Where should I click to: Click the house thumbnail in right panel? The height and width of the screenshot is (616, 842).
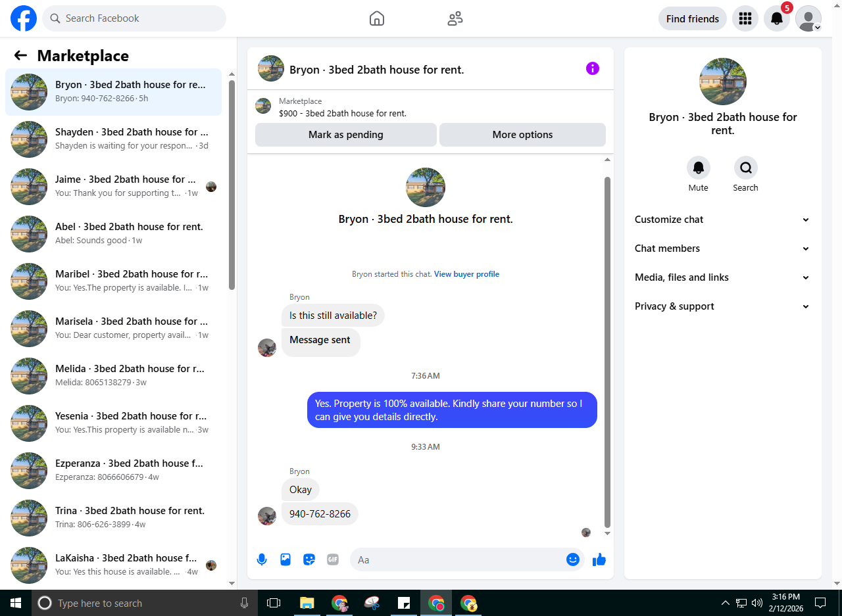(x=723, y=82)
